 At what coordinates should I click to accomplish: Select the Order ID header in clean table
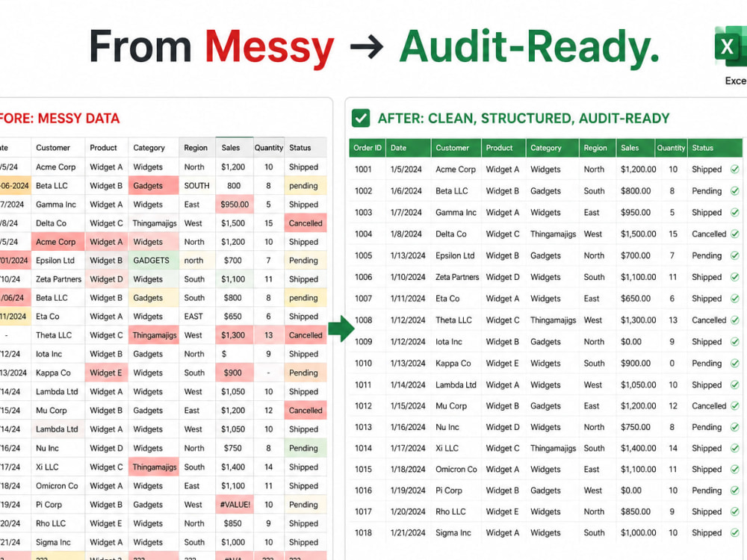[368, 148]
